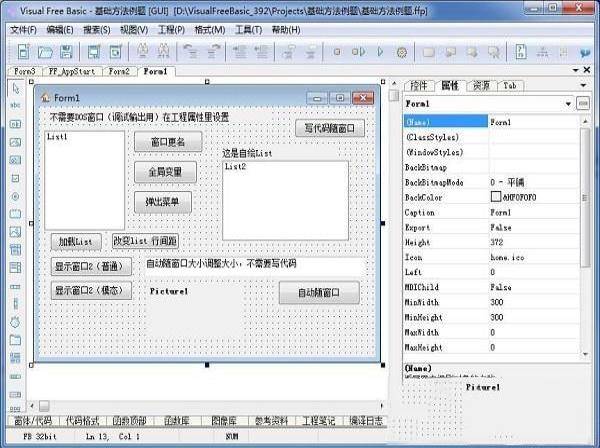Click the 显示窗口2（模态） button
The width and height of the screenshot is (600, 448).
pos(91,290)
